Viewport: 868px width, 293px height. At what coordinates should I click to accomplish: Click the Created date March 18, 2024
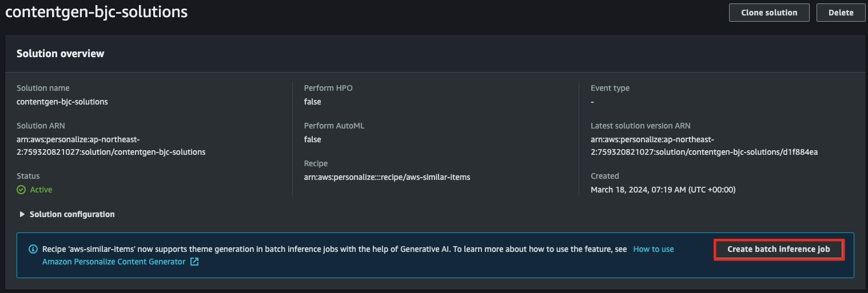(663, 190)
